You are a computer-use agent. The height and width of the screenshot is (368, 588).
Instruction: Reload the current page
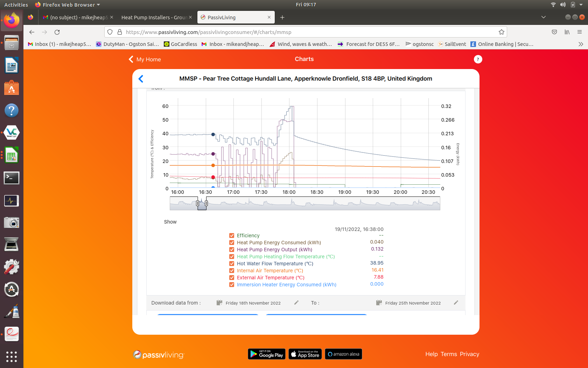57,32
